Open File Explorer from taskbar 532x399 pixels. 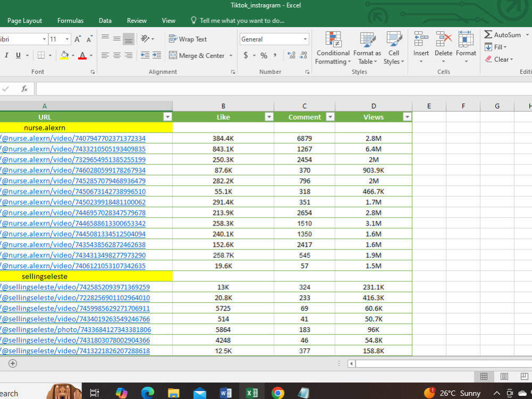pyautogui.click(x=174, y=393)
